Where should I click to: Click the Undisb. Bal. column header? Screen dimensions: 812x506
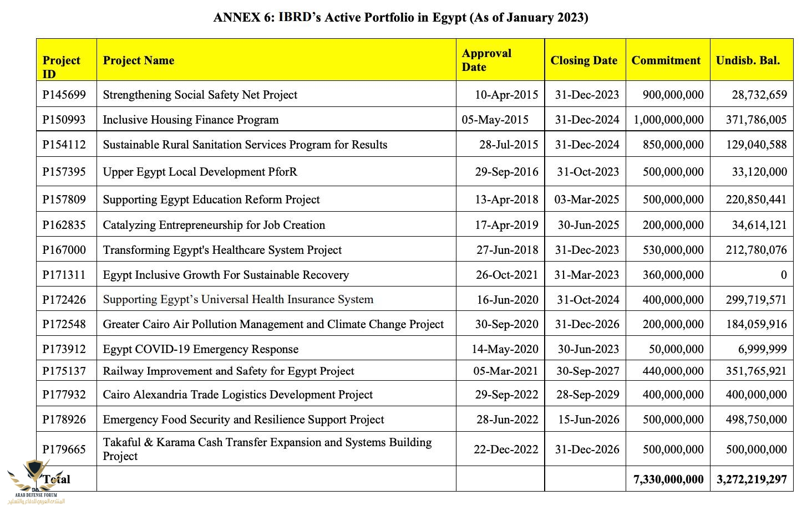coord(748,60)
